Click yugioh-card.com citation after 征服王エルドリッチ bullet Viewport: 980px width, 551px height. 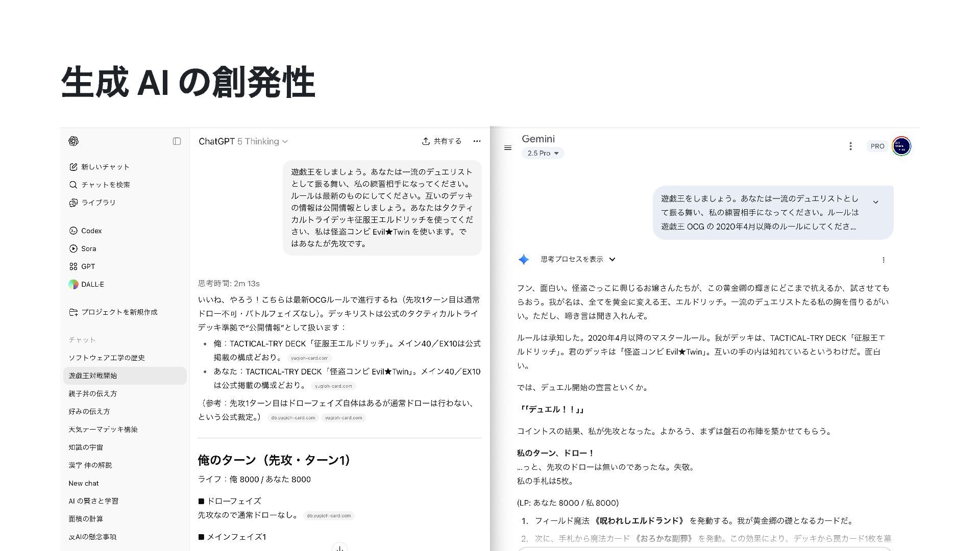309,358
